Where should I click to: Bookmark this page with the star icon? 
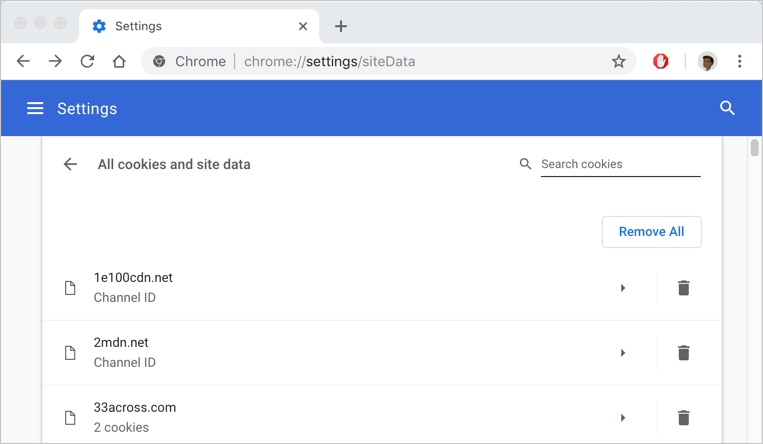click(x=618, y=61)
